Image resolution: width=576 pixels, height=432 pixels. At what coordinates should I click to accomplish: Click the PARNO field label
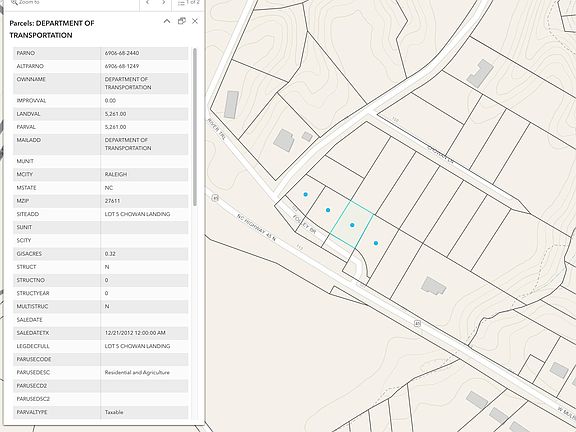pos(26,53)
